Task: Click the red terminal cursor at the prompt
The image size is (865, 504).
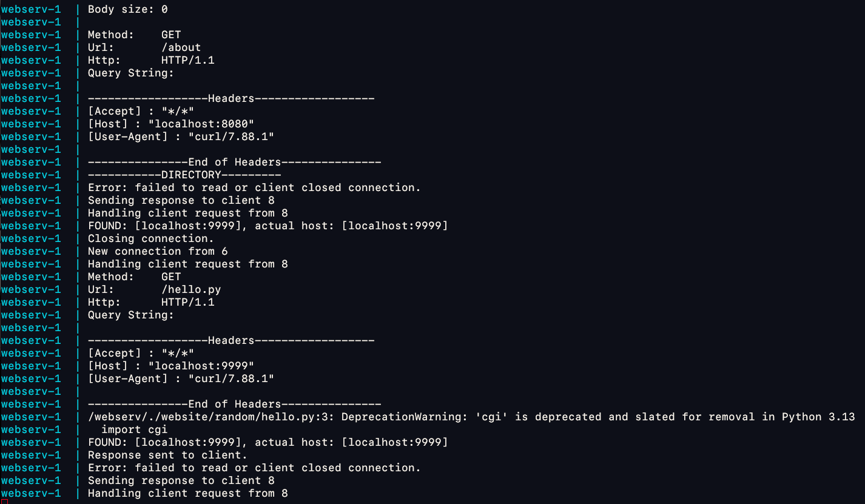Action: coord(4,502)
